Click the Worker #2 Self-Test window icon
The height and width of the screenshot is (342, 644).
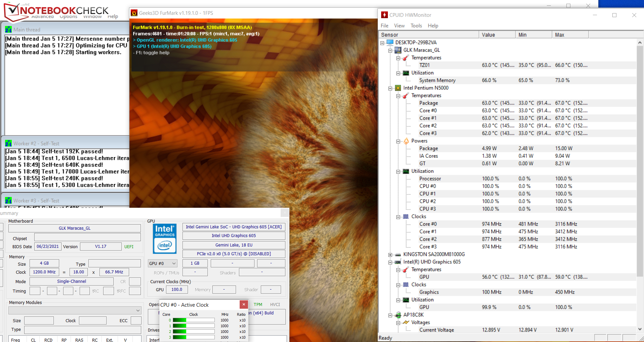point(8,144)
